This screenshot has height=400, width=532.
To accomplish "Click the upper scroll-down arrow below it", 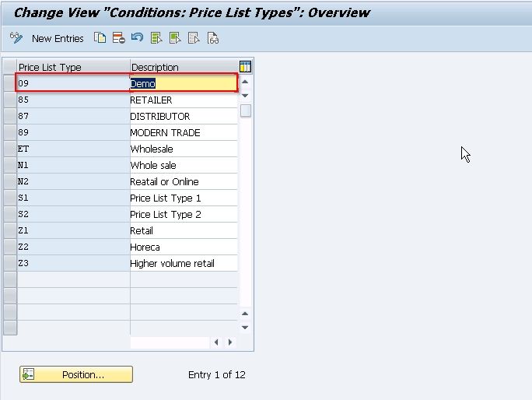I will coord(245,96).
